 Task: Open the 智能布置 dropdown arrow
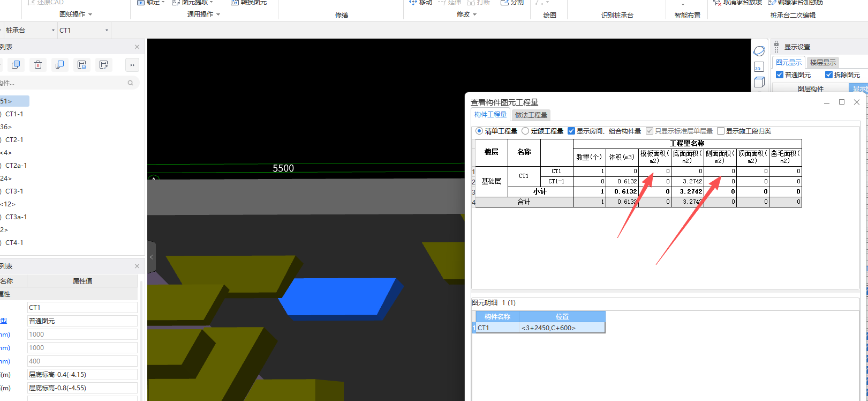pos(683,4)
